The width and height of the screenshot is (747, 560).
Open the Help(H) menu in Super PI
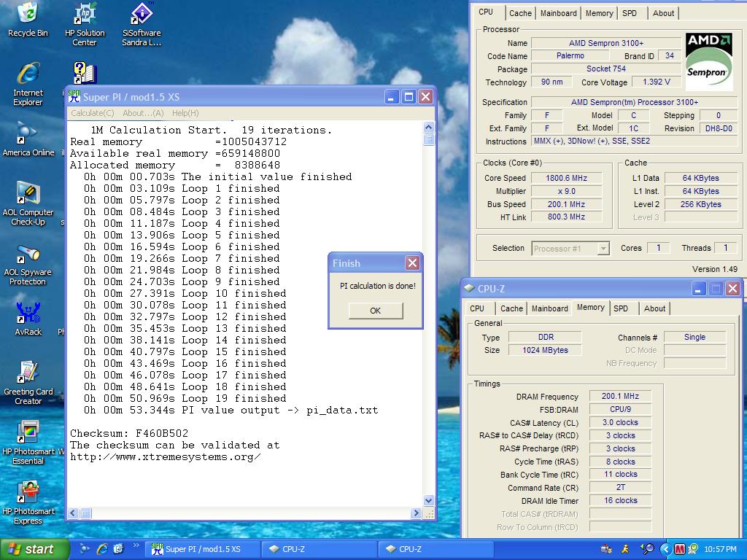click(x=185, y=113)
